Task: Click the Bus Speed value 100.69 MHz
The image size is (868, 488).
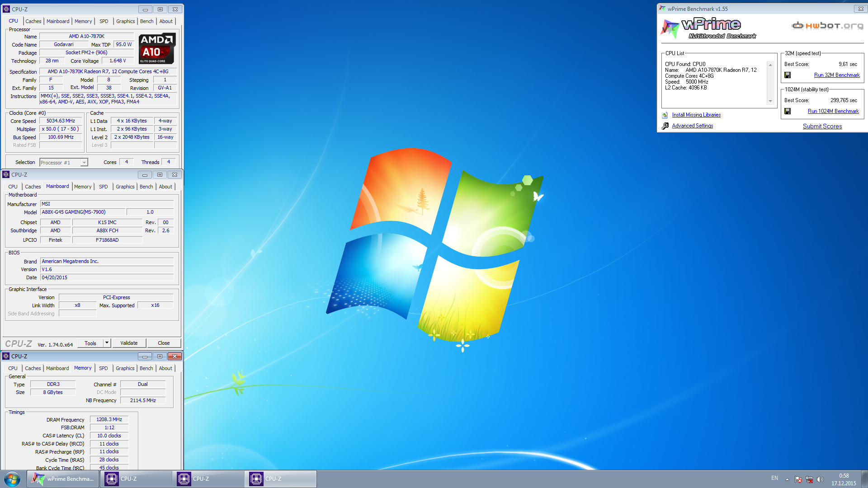Action: click(x=61, y=137)
